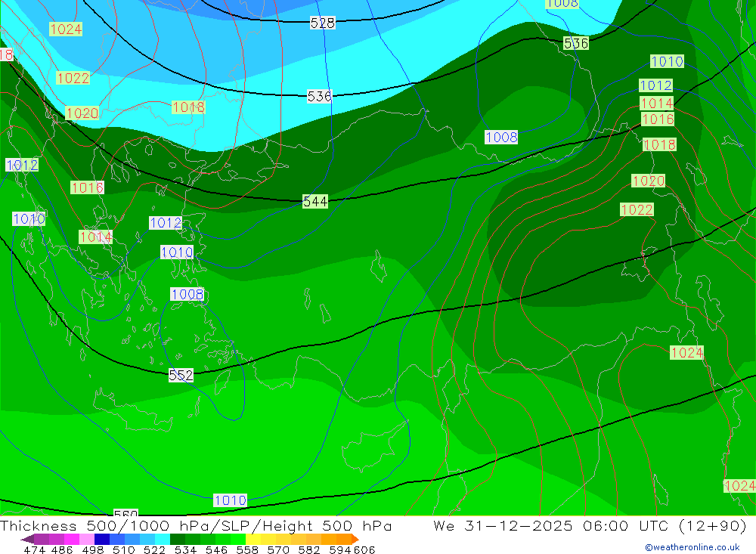Click the red 1016 label directly under red 1014
This screenshot has height=554, width=756.
click(658, 119)
